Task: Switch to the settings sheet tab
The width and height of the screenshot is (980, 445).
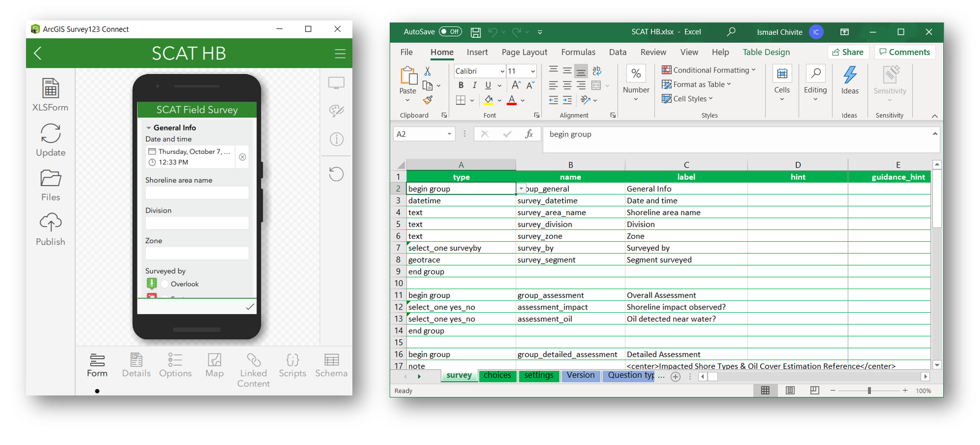Action: (539, 376)
